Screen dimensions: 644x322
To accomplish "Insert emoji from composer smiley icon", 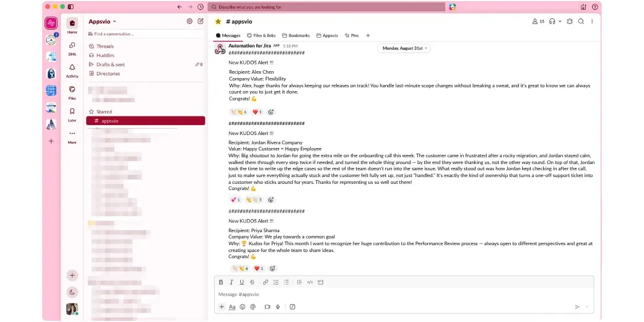I will 242,307.
